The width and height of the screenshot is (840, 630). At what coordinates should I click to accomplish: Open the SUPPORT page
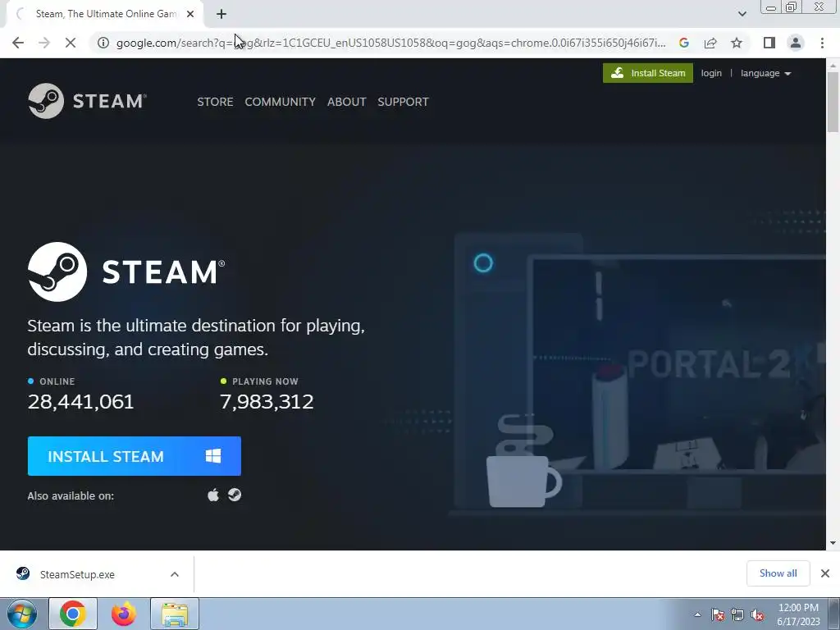point(403,102)
